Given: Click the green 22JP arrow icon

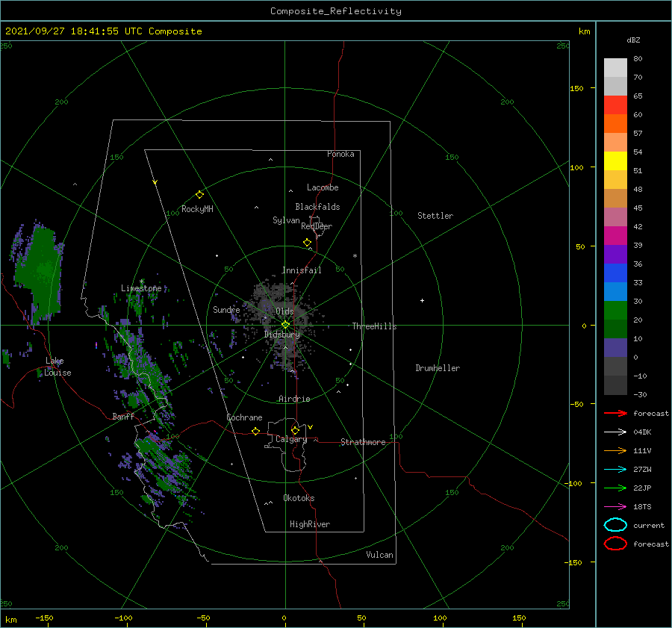Looking at the screenshot, I should 615,488.
